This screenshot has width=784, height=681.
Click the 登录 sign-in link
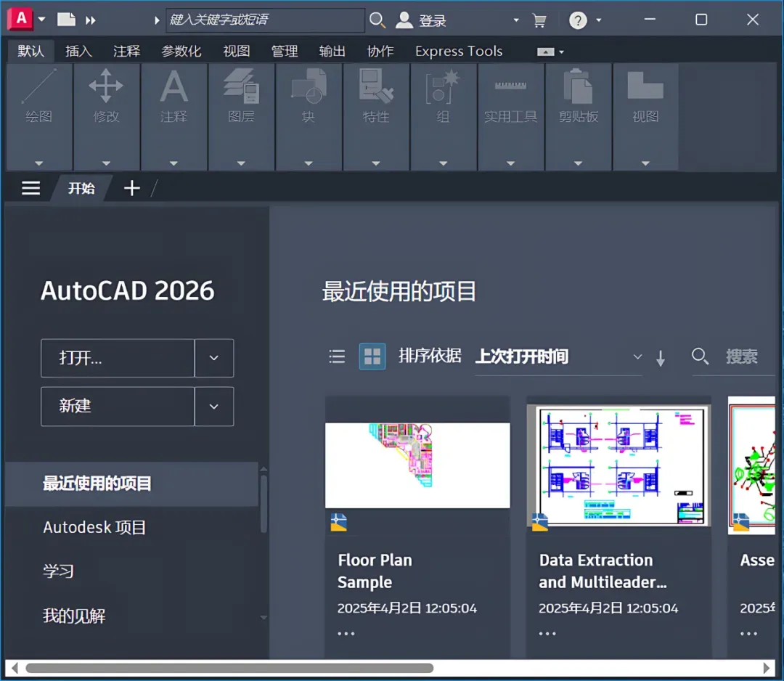433,20
